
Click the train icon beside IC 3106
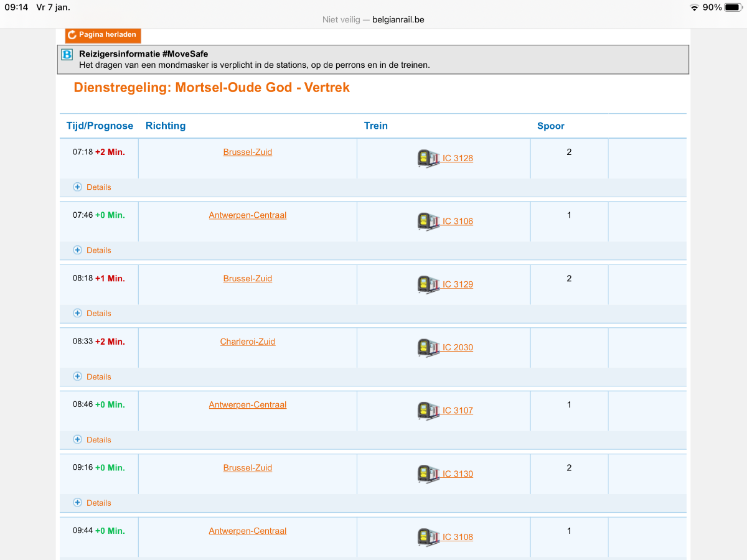point(428,222)
